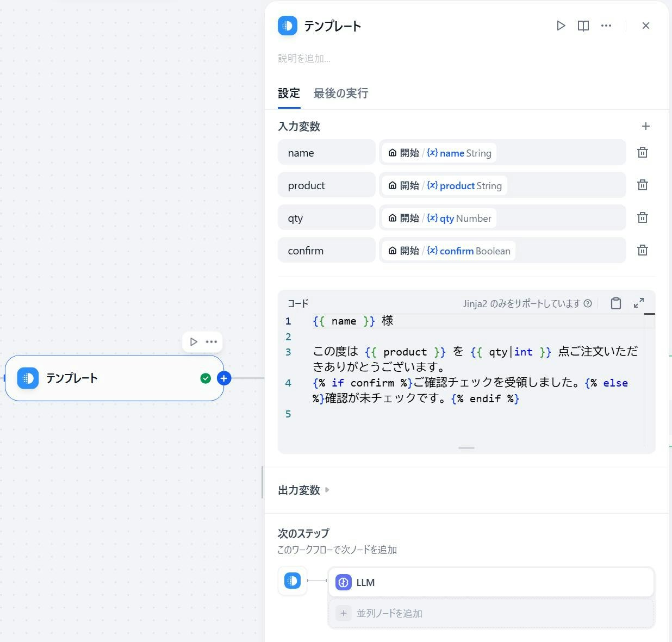Edit the confirm variable key field
Screen dimensions: 672x642
coord(327,251)
